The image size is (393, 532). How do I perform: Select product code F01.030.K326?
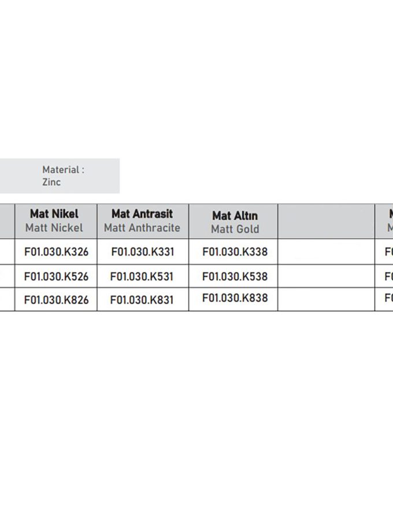(x=56, y=252)
